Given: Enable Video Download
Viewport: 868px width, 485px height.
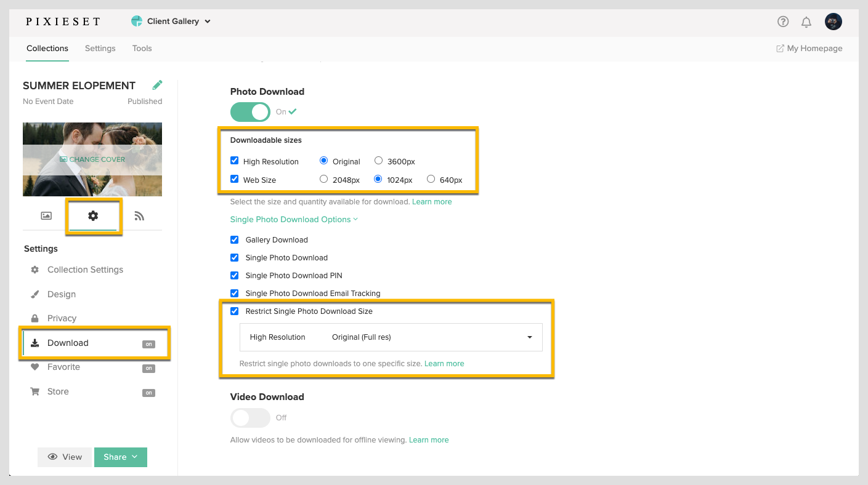Looking at the screenshot, I should (x=250, y=417).
